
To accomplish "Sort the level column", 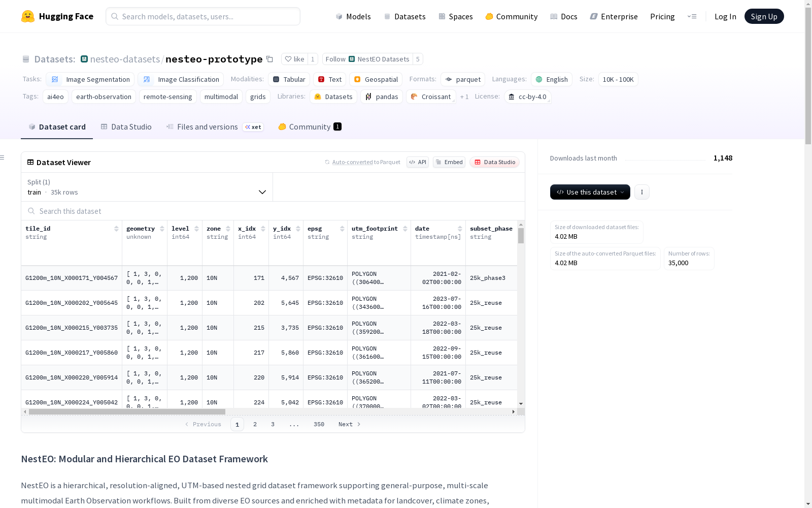I will tap(196, 229).
